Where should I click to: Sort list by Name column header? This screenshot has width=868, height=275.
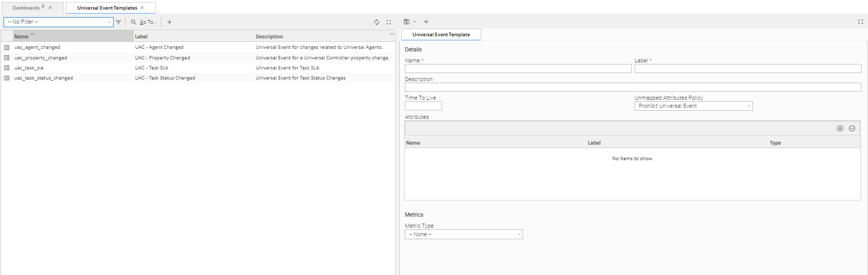[x=22, y=36]
